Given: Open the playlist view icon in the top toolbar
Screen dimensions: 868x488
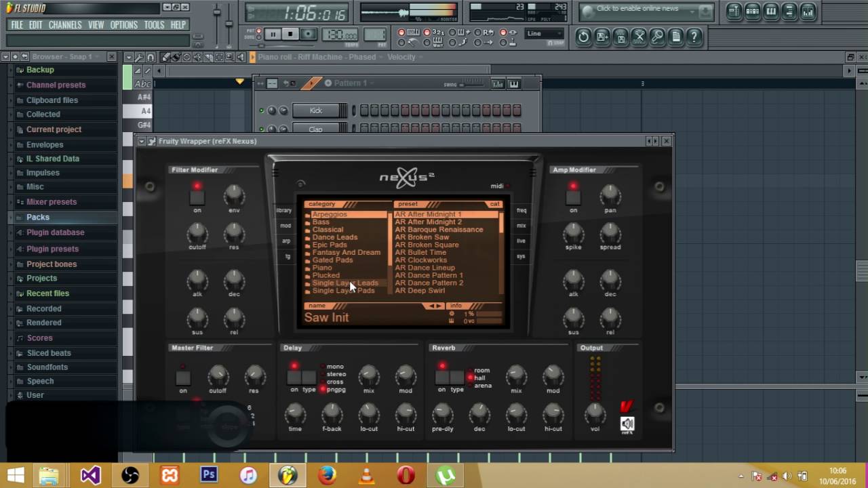Looking at the screenshot, I should click(x=734, y=11).
